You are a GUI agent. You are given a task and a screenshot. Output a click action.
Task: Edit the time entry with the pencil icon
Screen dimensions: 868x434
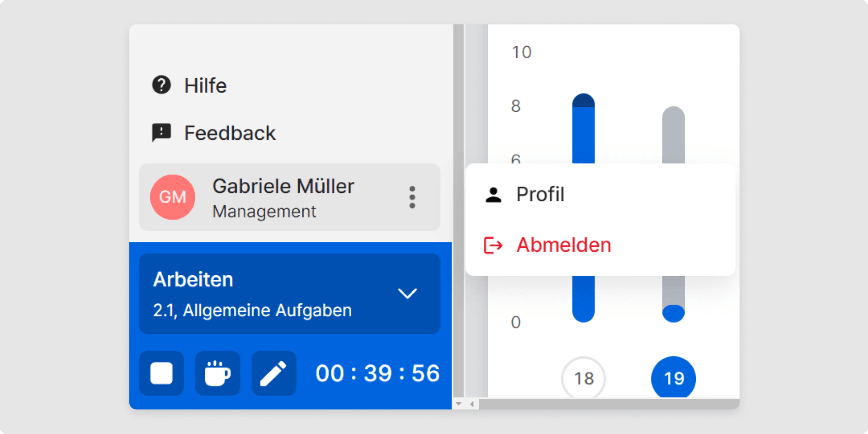(274, 373)
